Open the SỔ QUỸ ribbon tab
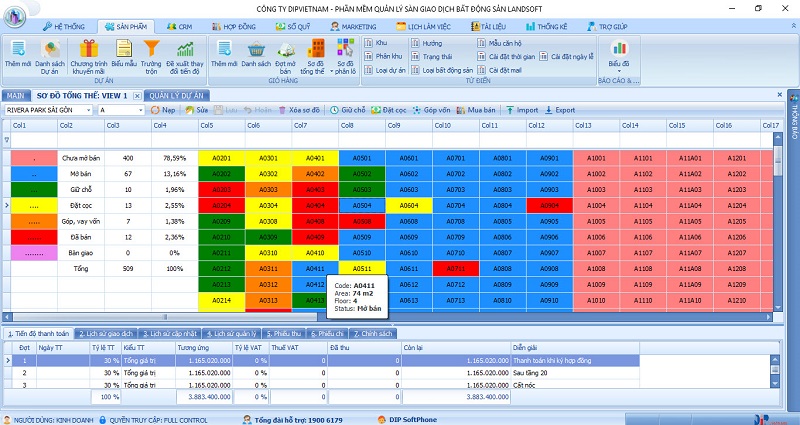 294,27
